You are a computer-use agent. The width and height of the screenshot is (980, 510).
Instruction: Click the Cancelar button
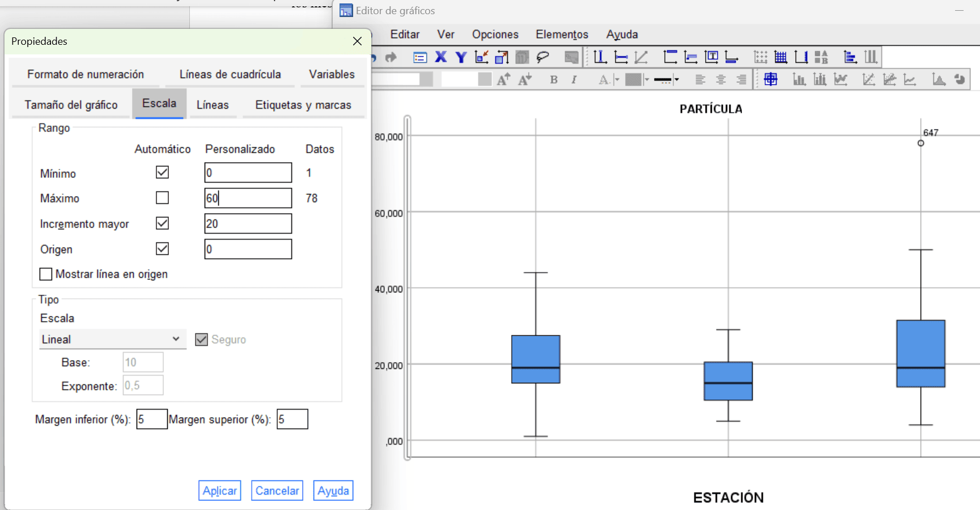(x=277, y=491)
